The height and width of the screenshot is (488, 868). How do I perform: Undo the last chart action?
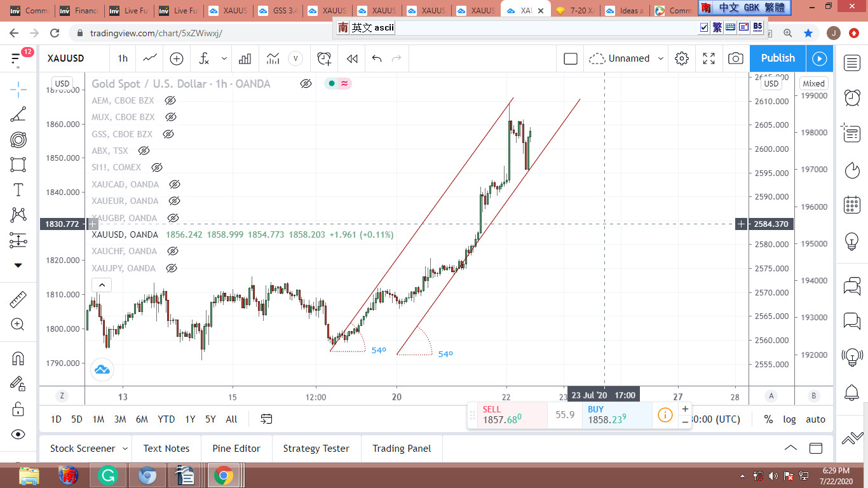(377, 58)
